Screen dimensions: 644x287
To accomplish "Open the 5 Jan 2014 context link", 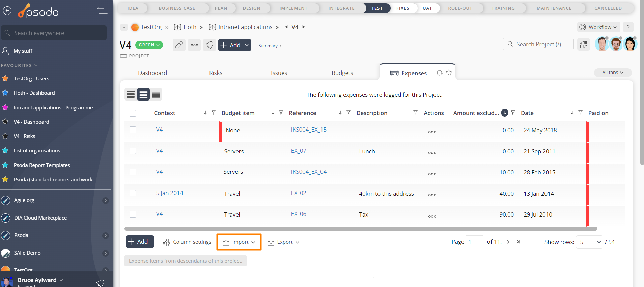I will [x=170, y=193].
